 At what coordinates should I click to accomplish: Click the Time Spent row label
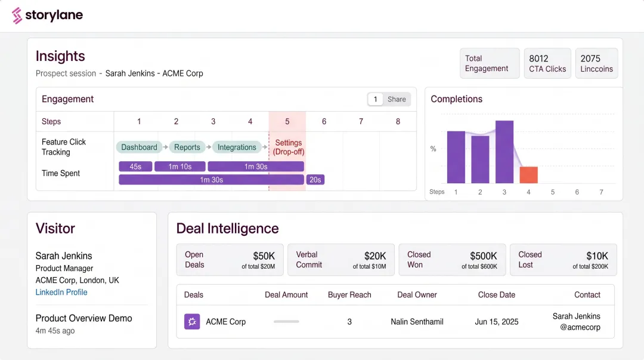coord(61,173)
